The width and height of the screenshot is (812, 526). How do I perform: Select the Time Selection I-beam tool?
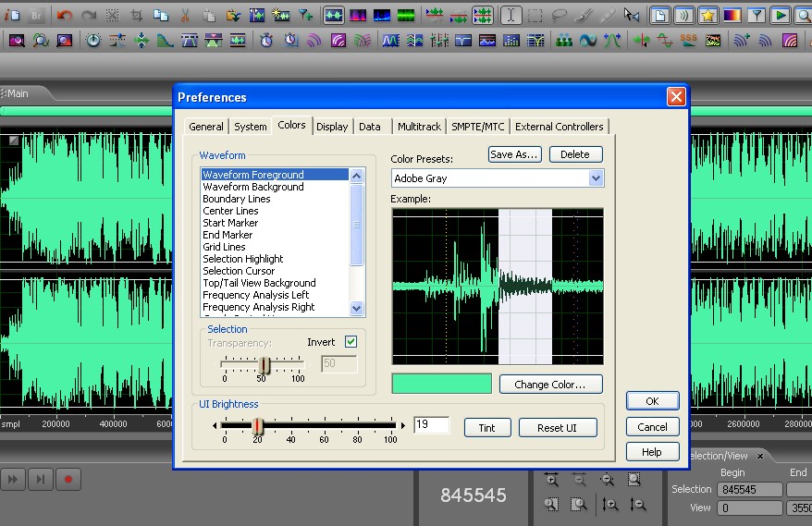[x=511, y=16]
